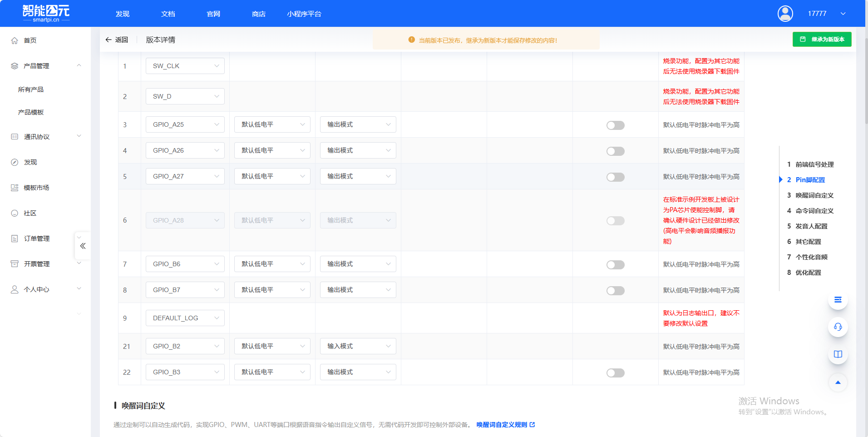Viewport: 868px width, 437px height.
Task: Enable the switch for GPIO_B6 row
Action: pyautogui.click(x=615, y=264)
